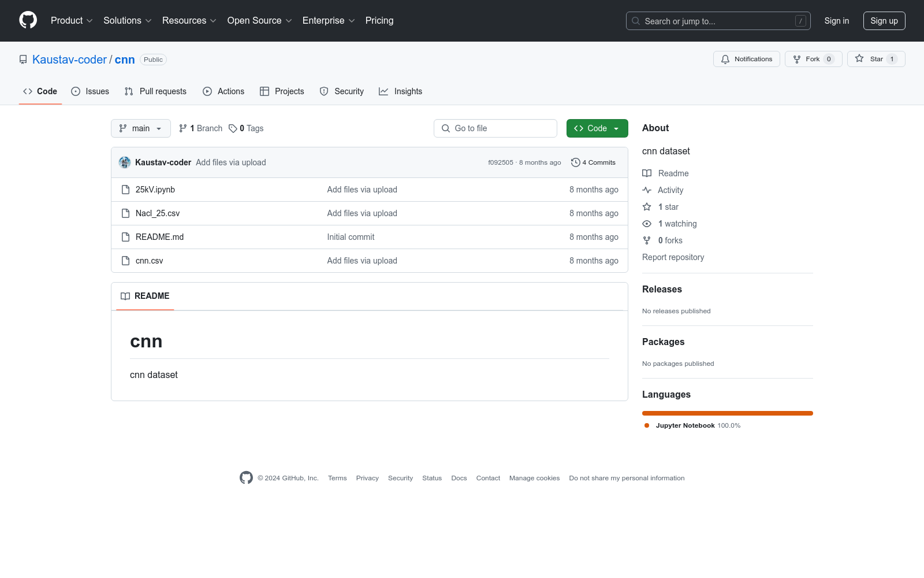The image size is (924, 578).
Task: Click the Sign up button
Action: [884, 21]
